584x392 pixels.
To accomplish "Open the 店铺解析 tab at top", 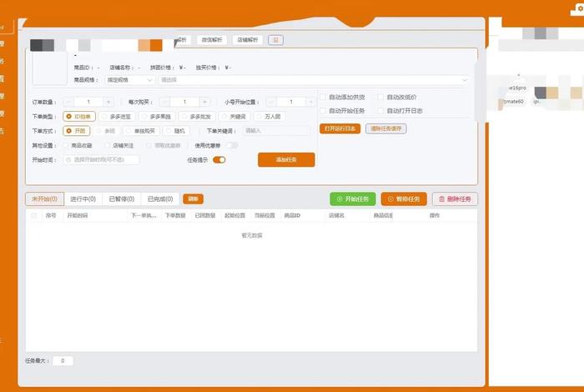I will tap(247, 40).
